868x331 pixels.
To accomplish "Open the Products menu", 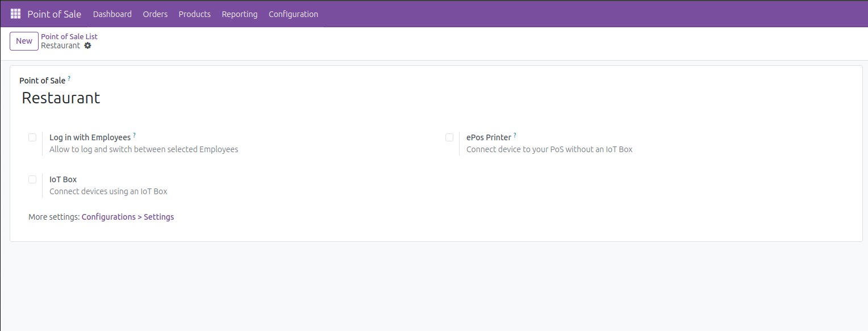I will 194,14.
